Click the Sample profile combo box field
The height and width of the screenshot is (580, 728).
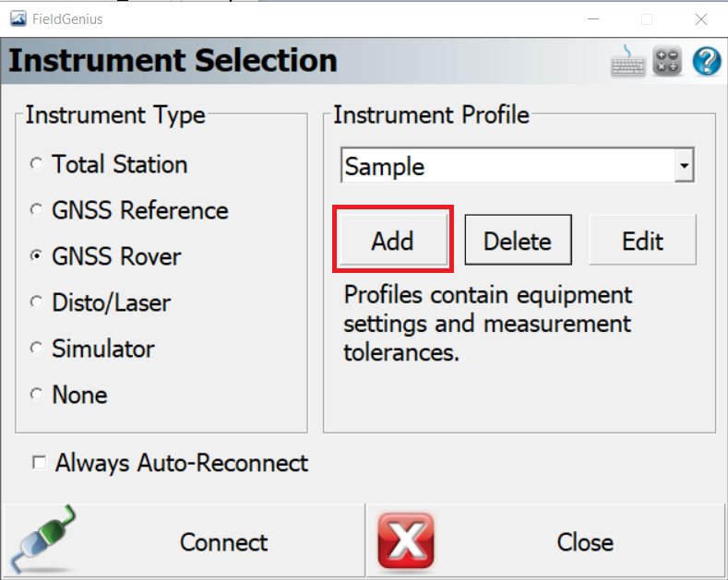click(x=518, y=166)
